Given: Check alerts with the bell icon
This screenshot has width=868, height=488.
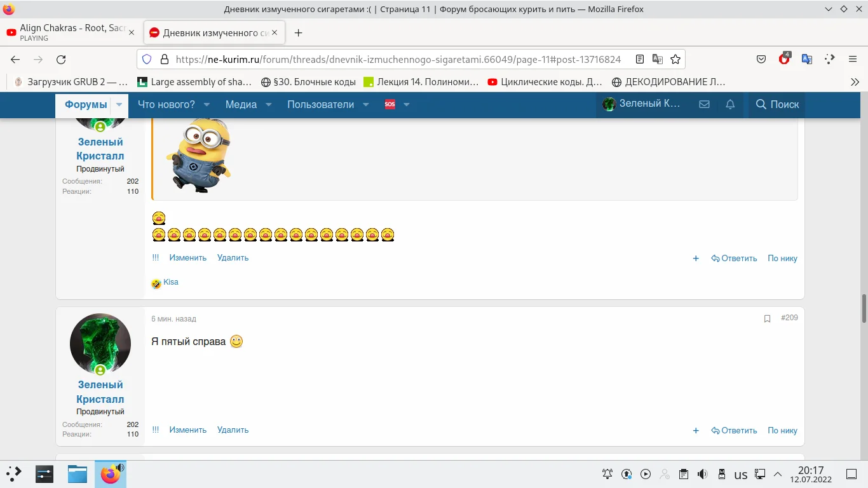Looking at the screenshot, I should click(x=729, y=104).
